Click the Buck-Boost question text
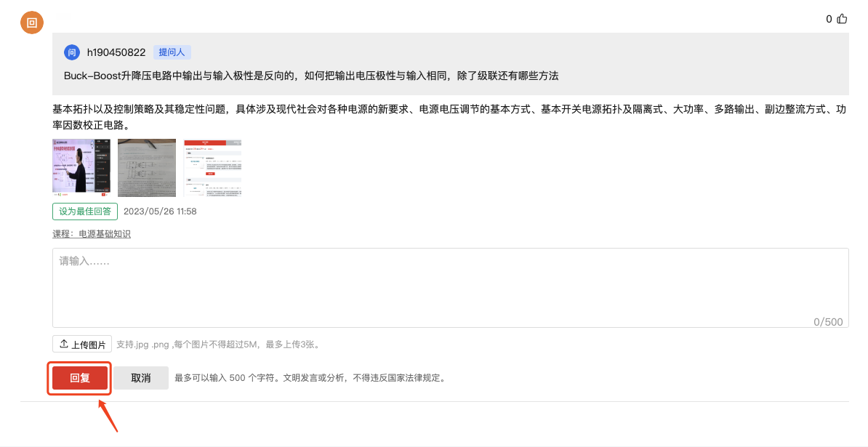 pyautogui.click(x=311, y=76)
